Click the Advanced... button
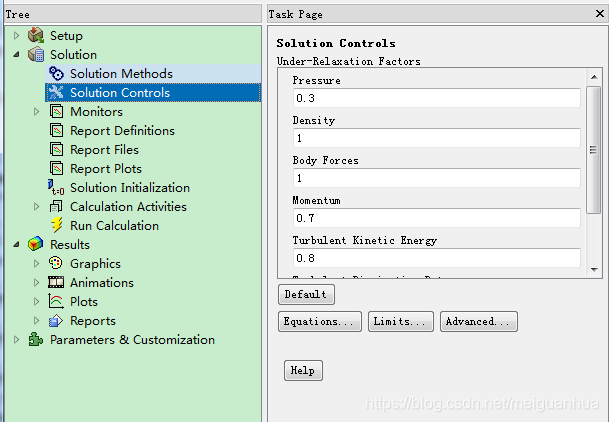This screenshot has width=609, height=422. [478, 322]
